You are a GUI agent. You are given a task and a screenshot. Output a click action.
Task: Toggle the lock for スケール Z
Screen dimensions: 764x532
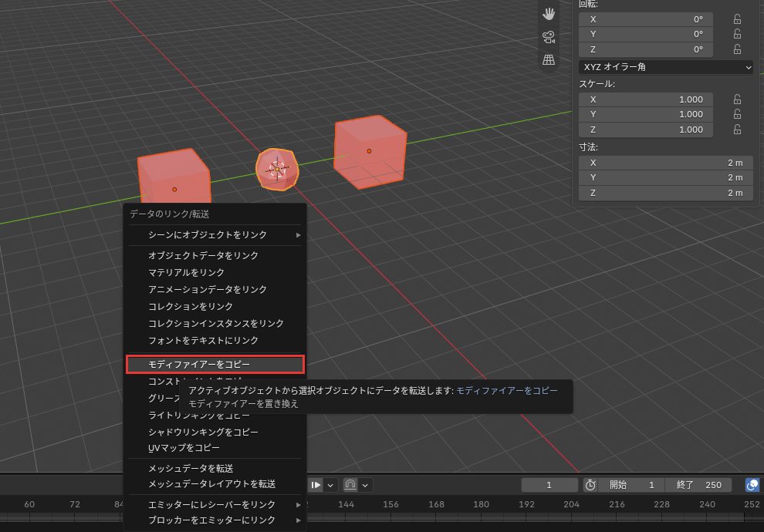coord(737,130)
